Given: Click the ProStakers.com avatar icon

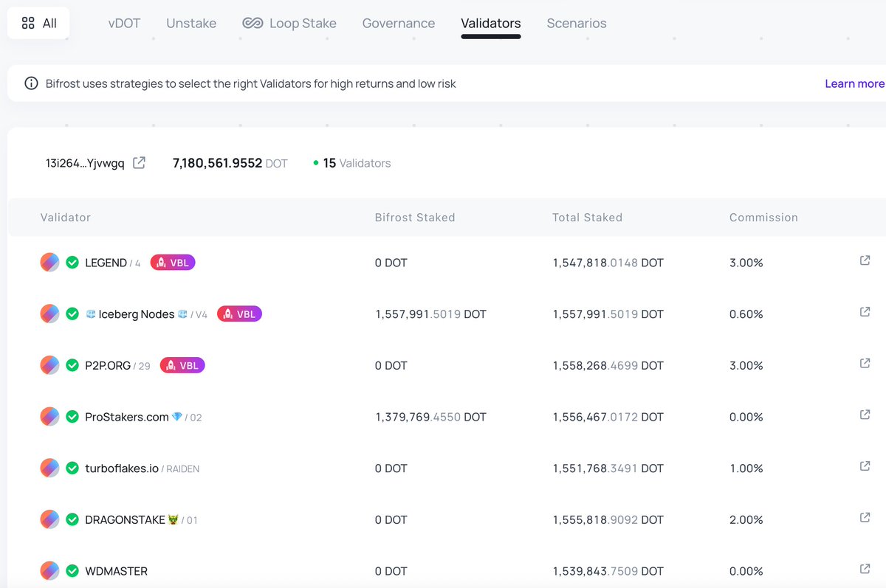Looking at the screenshot, I should [x=49, y=417].
